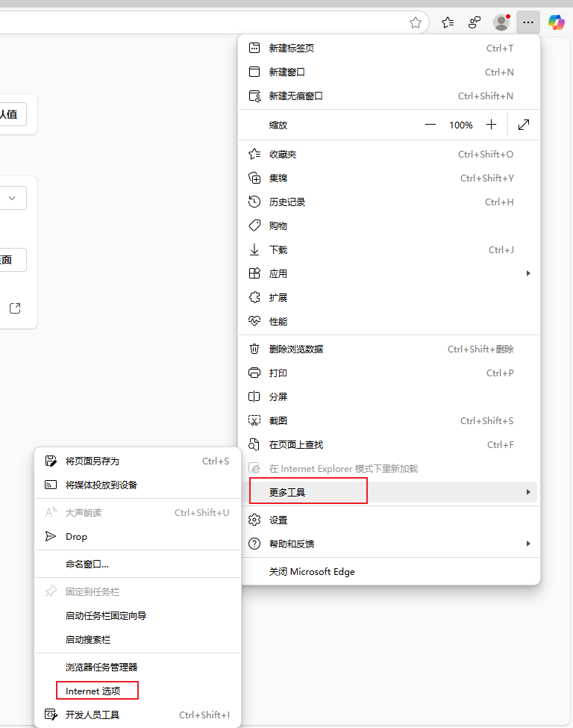Click the 应用 apps icon

coord(254,273)
